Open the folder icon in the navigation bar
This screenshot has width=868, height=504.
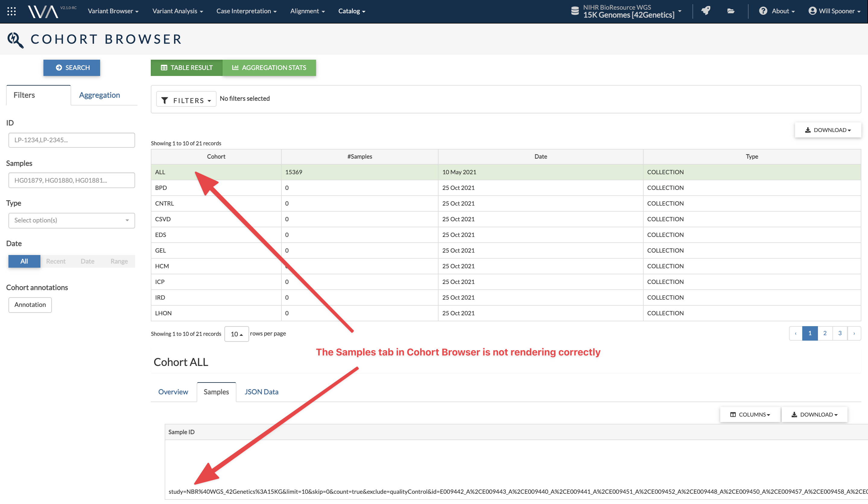click(731, 11)
